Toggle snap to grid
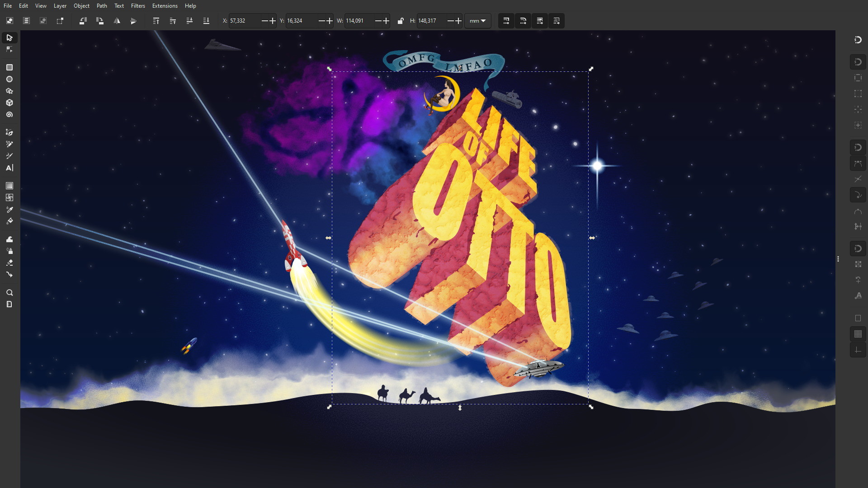The image size is (868, 488). click(x=858, y=334)
